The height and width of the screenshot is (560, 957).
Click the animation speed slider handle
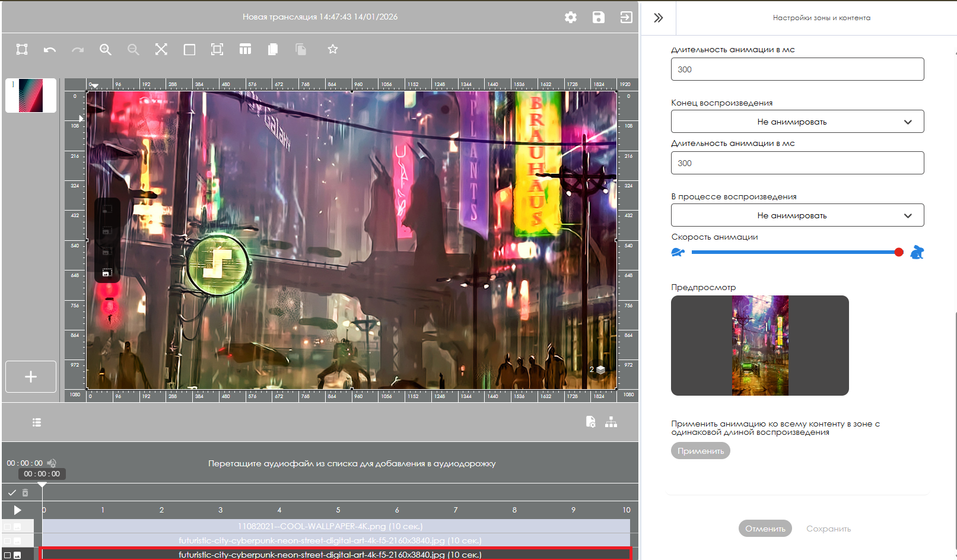click(898, 253)
